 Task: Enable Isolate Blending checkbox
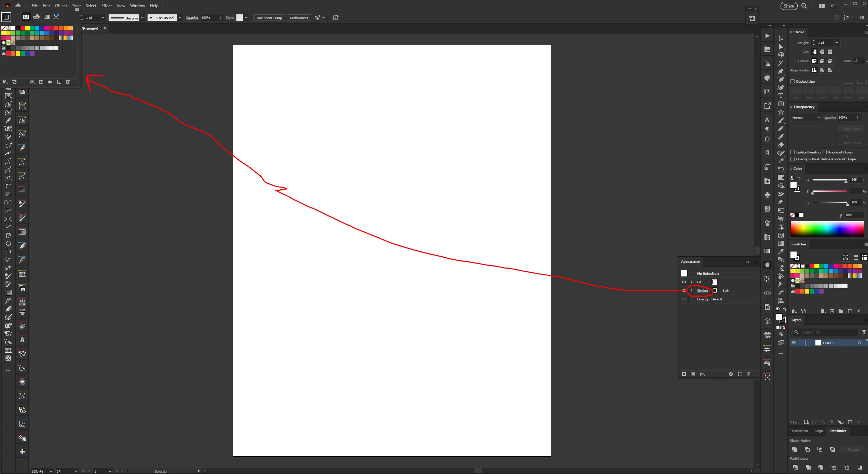tap(793, 152)
